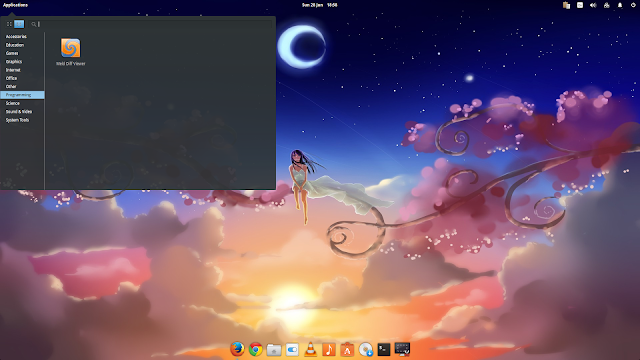Open the network indicator in panel
The width and height of the screenshot is (640, 360).
(x=607, y=5)
